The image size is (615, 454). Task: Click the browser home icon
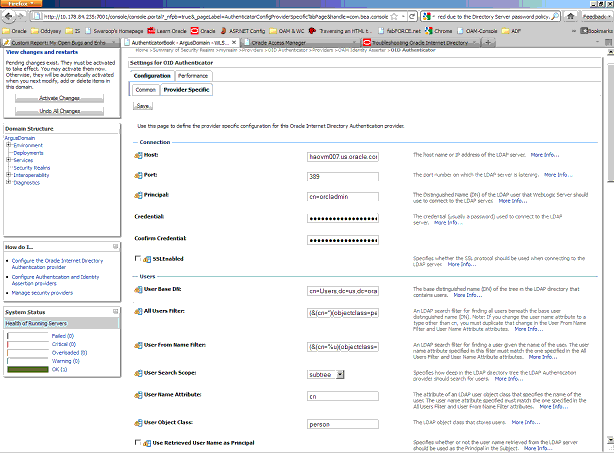[571, 16]
